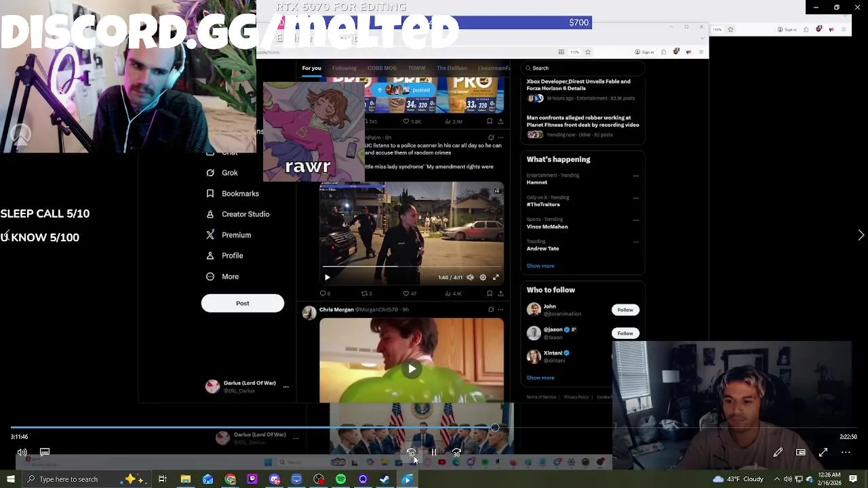Switch to the Following tab

344,68
